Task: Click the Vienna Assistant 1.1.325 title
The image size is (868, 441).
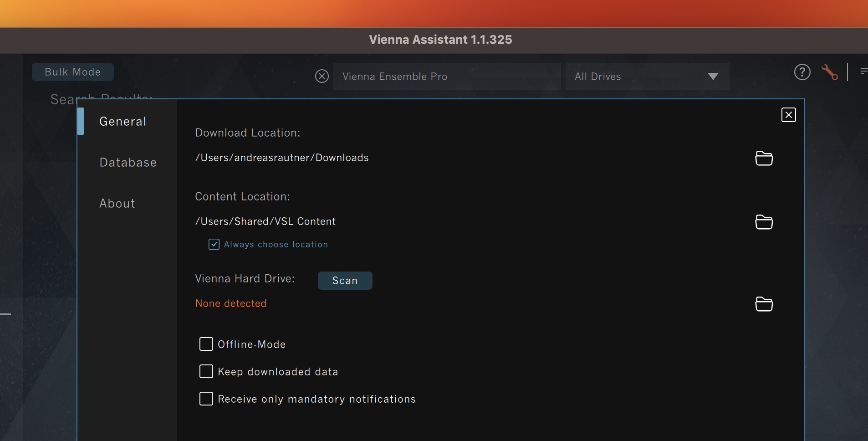Action: 440,40
